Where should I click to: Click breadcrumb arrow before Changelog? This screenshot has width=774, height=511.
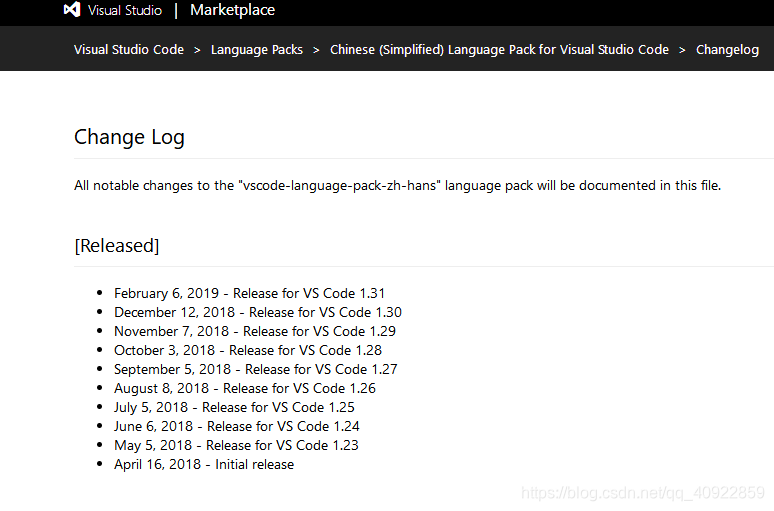[x=682, y=50]
